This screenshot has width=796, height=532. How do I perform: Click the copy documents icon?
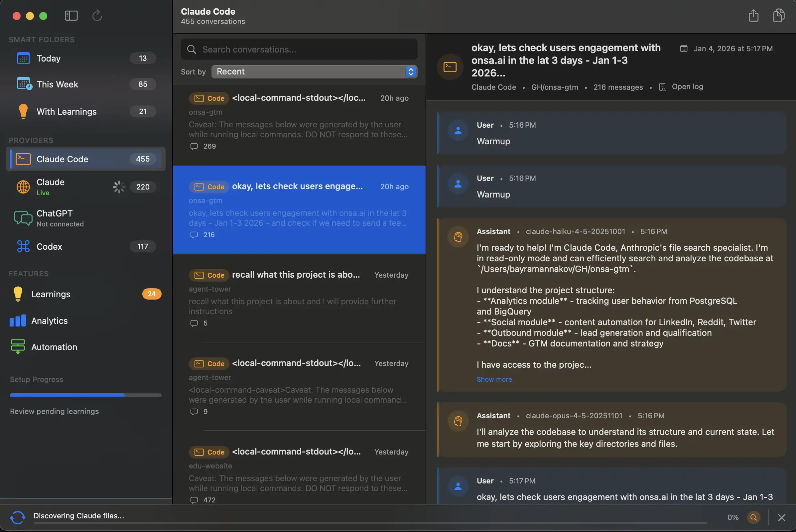tap(779, 16)
